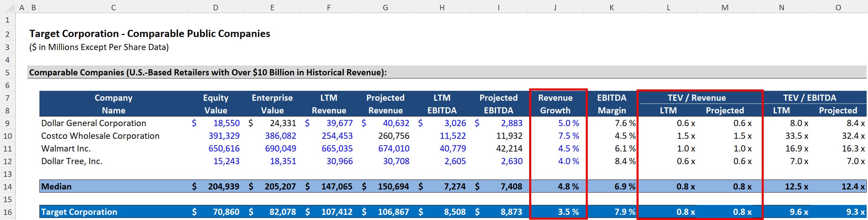Image resolution: width=868 pixels, height=220 pixels.
Task: Select the Walmart Inc. company cell
Action: 66,149
